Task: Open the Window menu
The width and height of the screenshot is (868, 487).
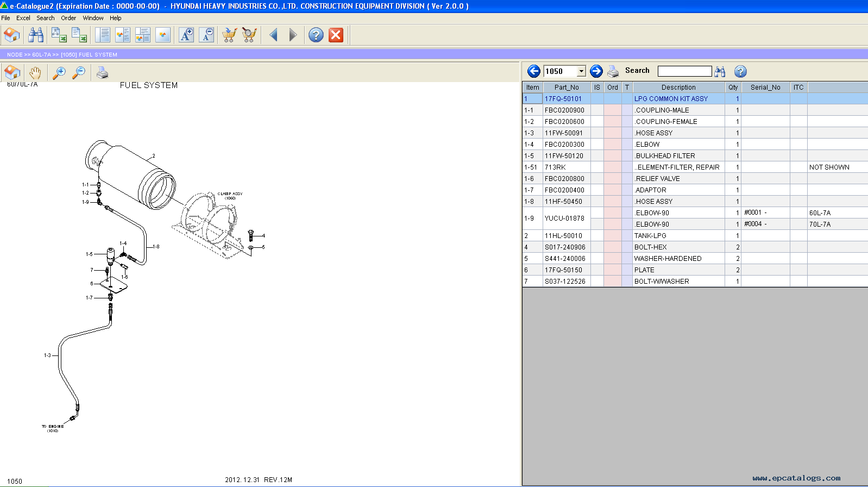Action: 93,18
